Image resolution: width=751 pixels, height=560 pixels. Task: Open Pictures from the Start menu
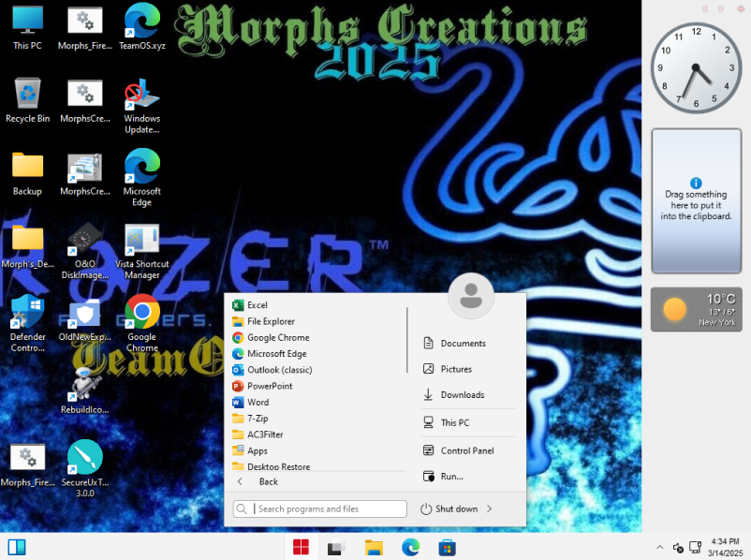point(469,369)
